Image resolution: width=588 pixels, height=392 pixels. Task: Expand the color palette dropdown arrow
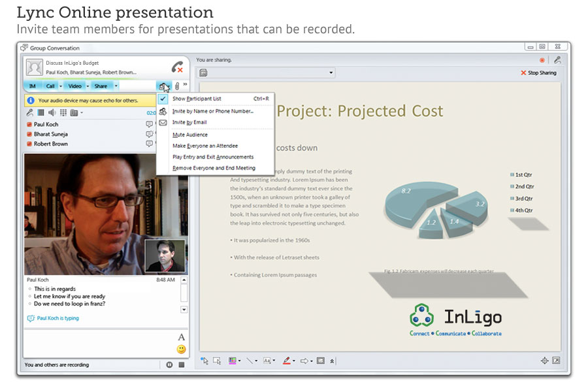[x=239, y=361]
